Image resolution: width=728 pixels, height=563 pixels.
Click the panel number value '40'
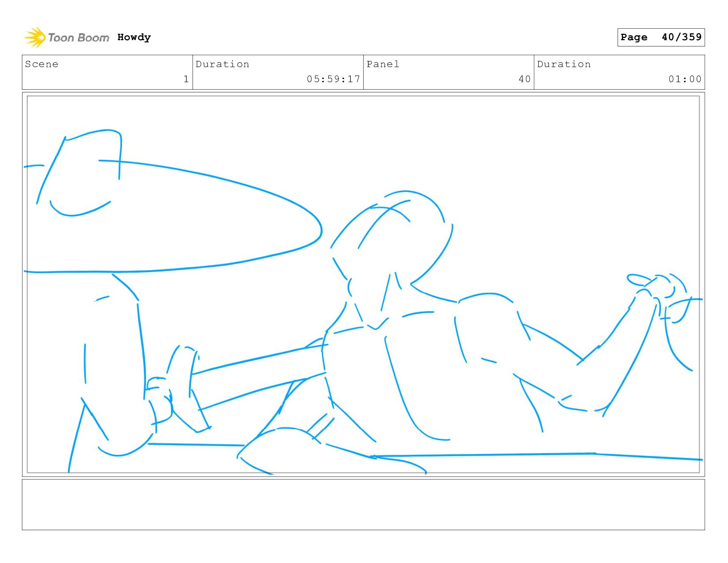point(525,79)
